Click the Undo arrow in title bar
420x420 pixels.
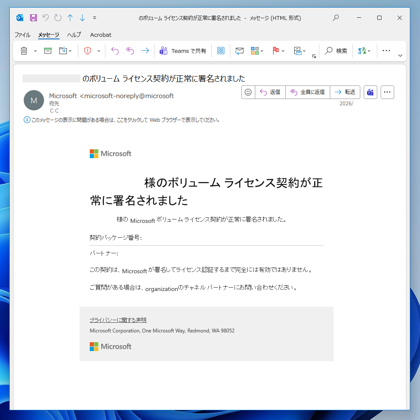point(46,18)
